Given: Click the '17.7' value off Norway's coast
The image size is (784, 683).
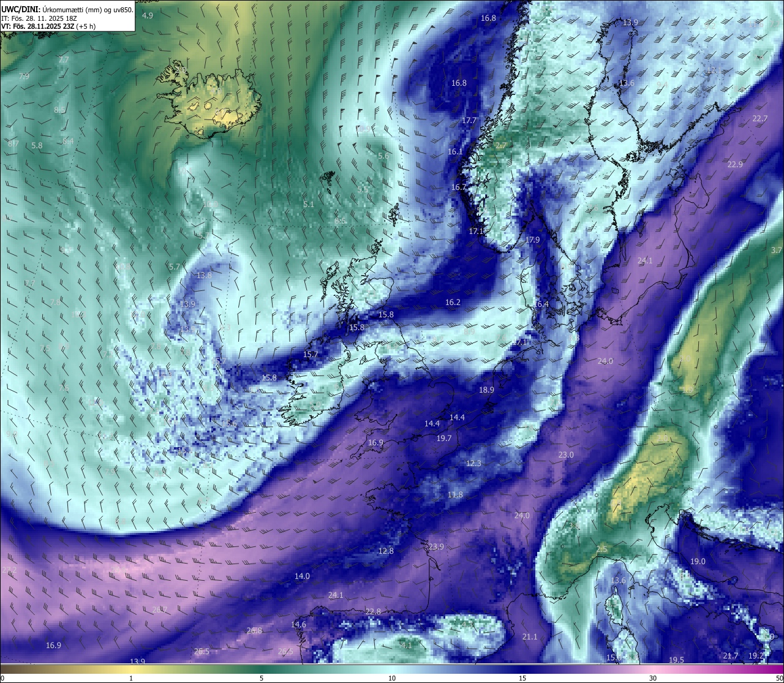Looking at the screenshot, I should pyautogui.click(x=469, y=121).
